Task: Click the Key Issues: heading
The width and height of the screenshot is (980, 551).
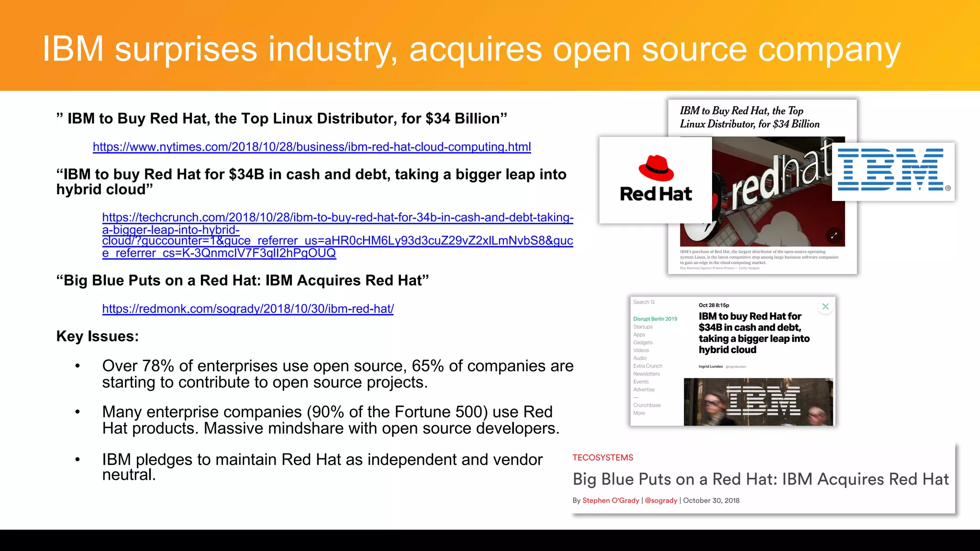Action: (98, 336)
